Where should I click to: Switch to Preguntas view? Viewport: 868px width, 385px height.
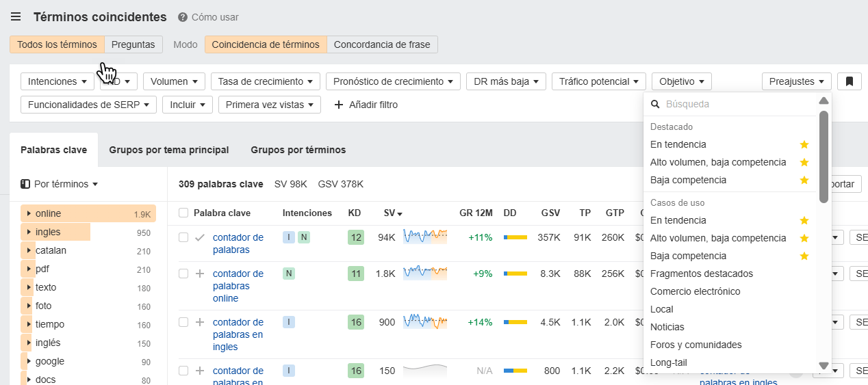133,44
